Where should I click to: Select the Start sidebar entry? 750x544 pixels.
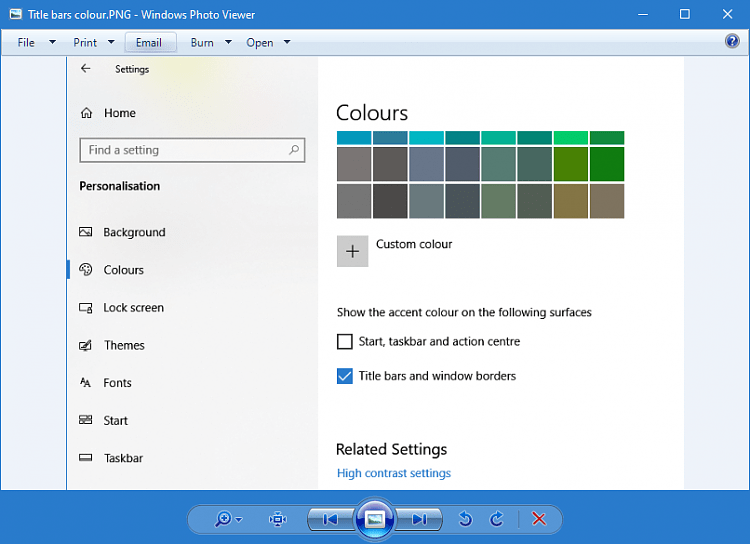pos(116,421)
